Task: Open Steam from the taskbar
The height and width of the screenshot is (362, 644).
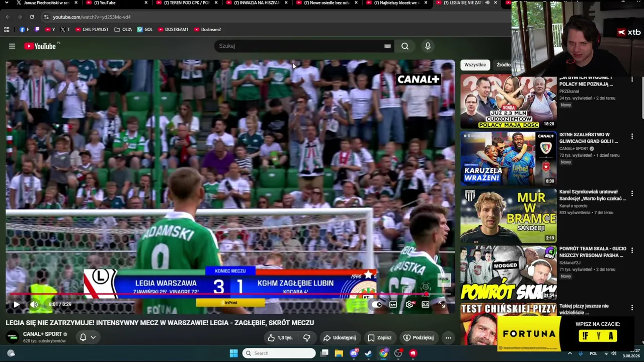Action: pos(368,353)
